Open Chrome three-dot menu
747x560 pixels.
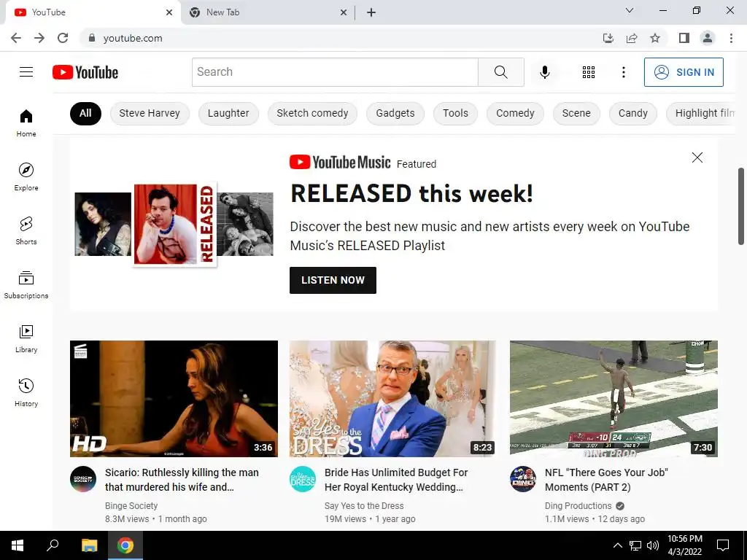click(x=731, y=38)
